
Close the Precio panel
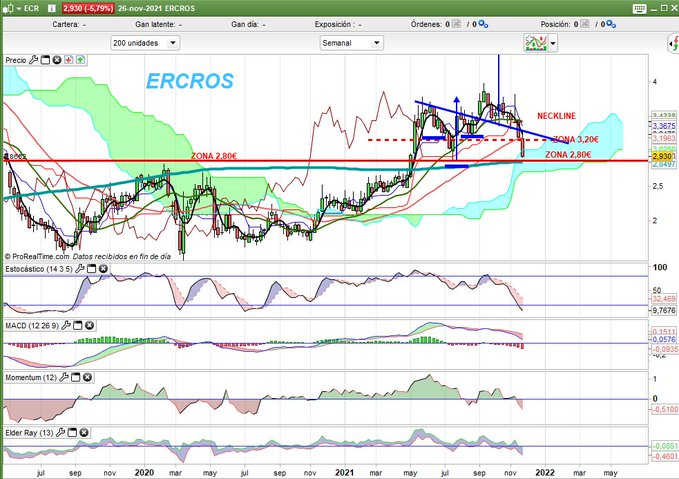57,60
